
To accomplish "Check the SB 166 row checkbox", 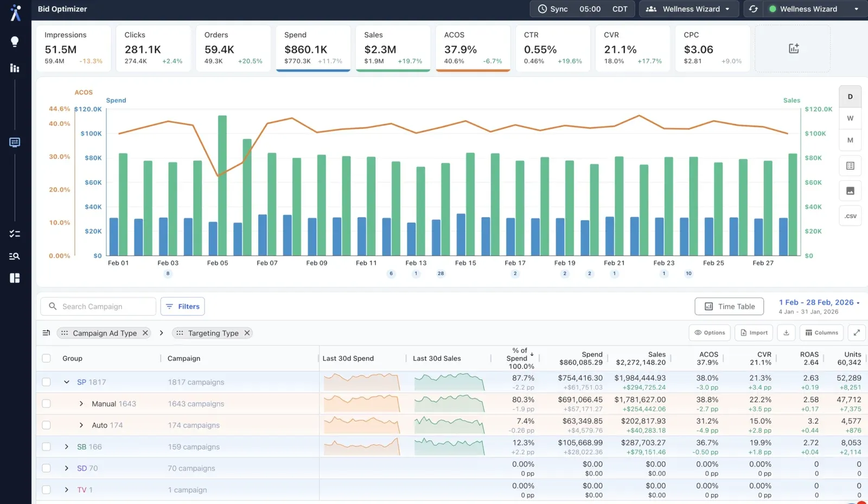I will click(x=46, y=447).
